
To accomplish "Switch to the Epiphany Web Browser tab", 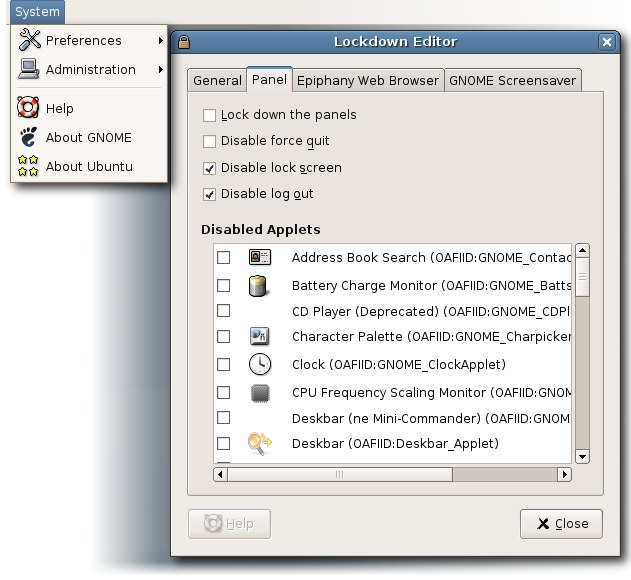I will pyautogui.click(x=368, y=80).
